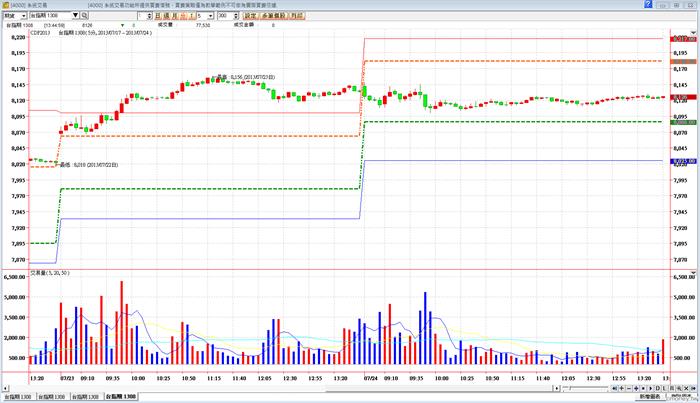Click the 多筆個股 button

(274, 16)
